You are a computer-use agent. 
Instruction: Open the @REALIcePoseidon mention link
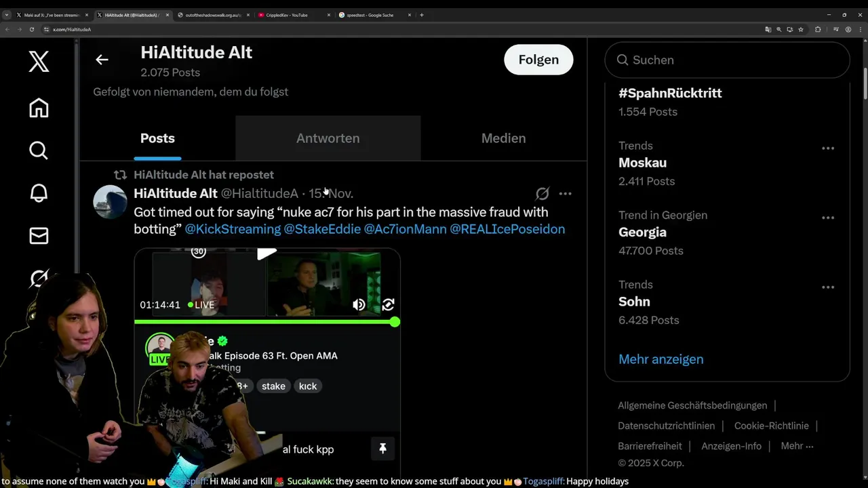pyautogui.click(x=507, y=229)
